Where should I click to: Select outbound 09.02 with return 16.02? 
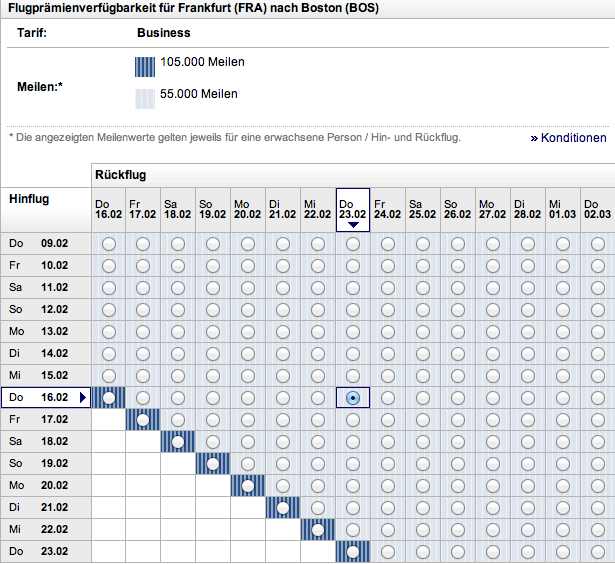(109, 244)
